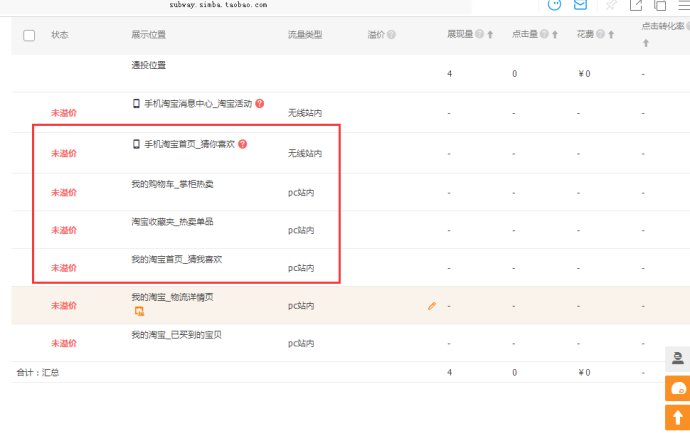Click the 展现量 column header label

(x=460, y=34)
